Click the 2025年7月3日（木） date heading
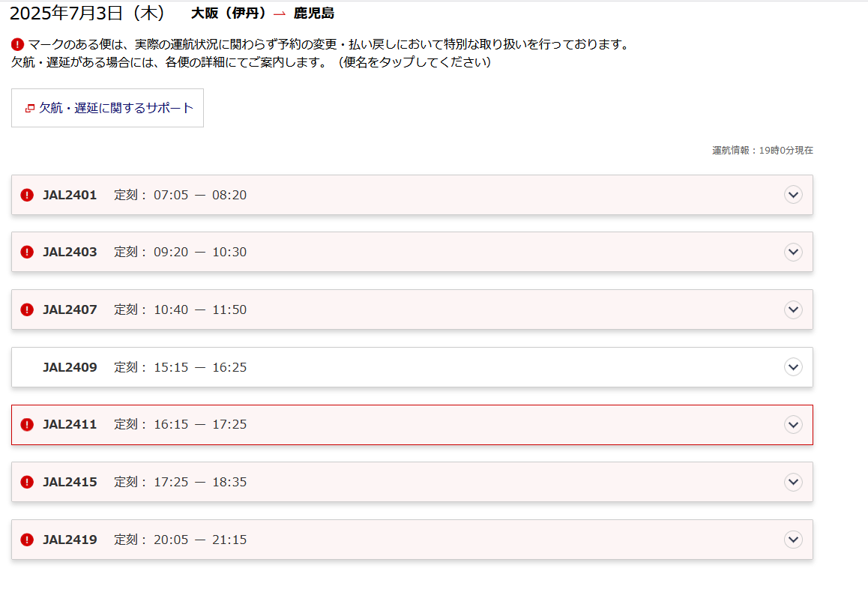The height and width of the screenshot is (601, 868). (88, 13)
